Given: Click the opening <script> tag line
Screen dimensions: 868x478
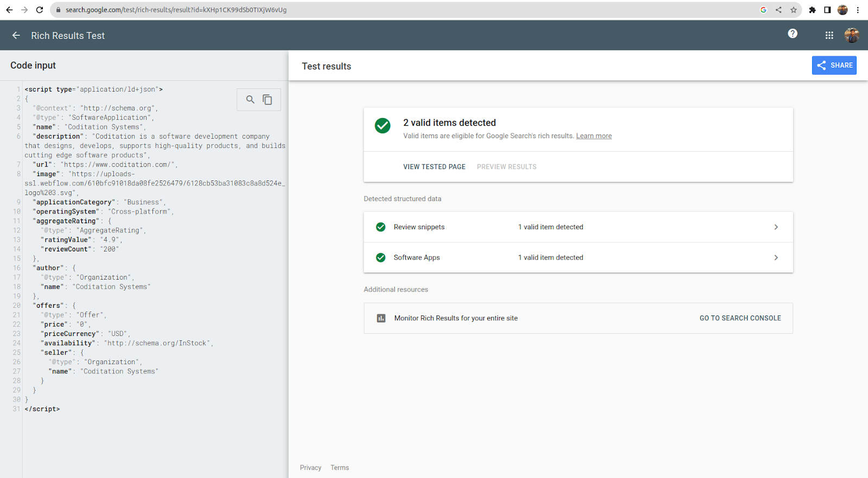Looking at the screenshot, I should pos(93,89).
